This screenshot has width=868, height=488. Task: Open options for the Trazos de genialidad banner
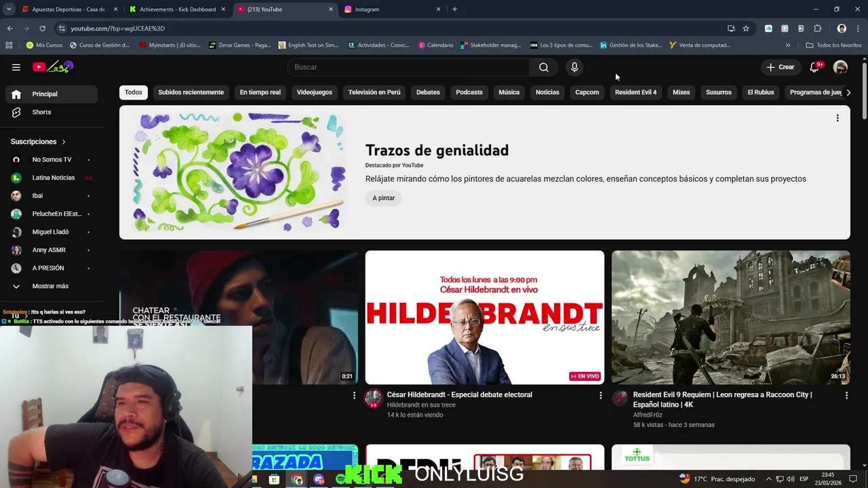tap(837, 118)
